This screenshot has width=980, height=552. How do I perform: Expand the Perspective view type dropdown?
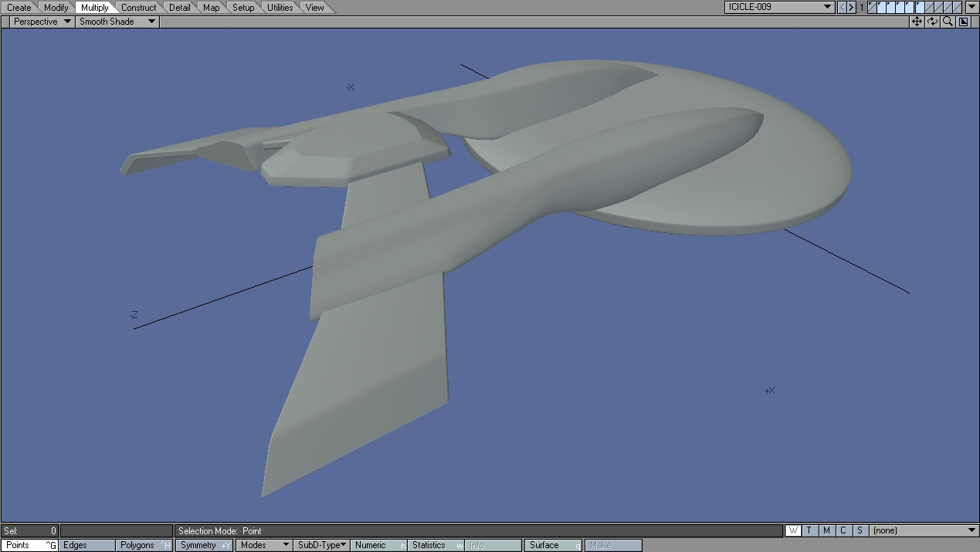tap(42, 22)
